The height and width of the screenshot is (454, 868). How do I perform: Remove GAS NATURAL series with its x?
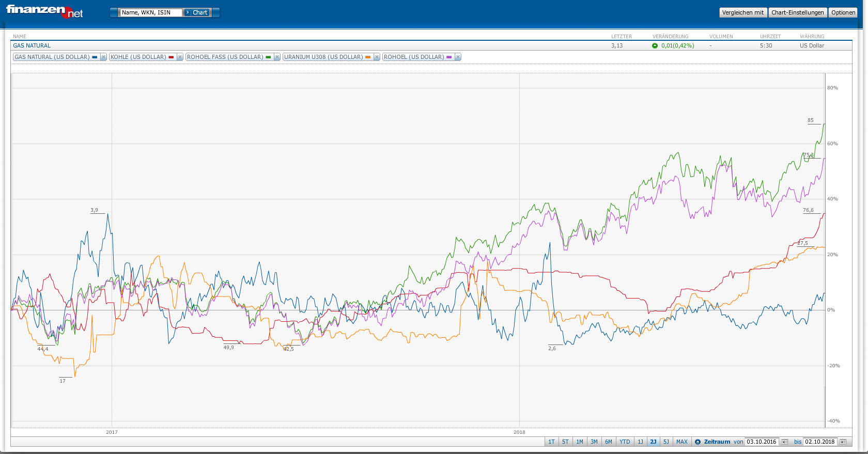tap(103, 57)
